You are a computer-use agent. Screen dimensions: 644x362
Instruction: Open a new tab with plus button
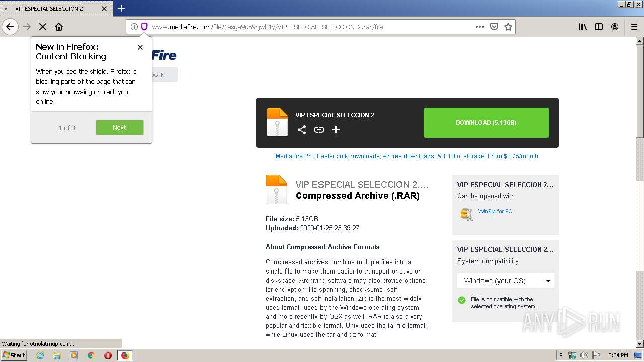(x=121, y=8)
